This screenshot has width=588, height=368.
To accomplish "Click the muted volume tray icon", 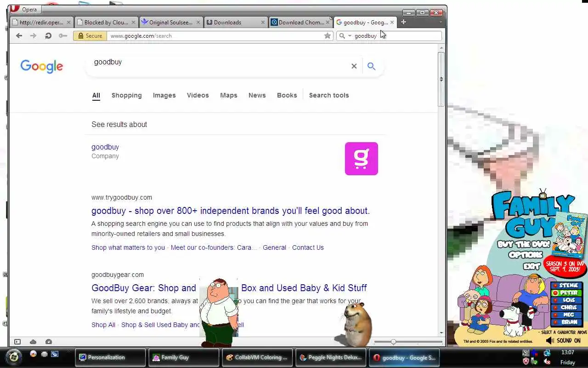I will (x=547, y=362).
